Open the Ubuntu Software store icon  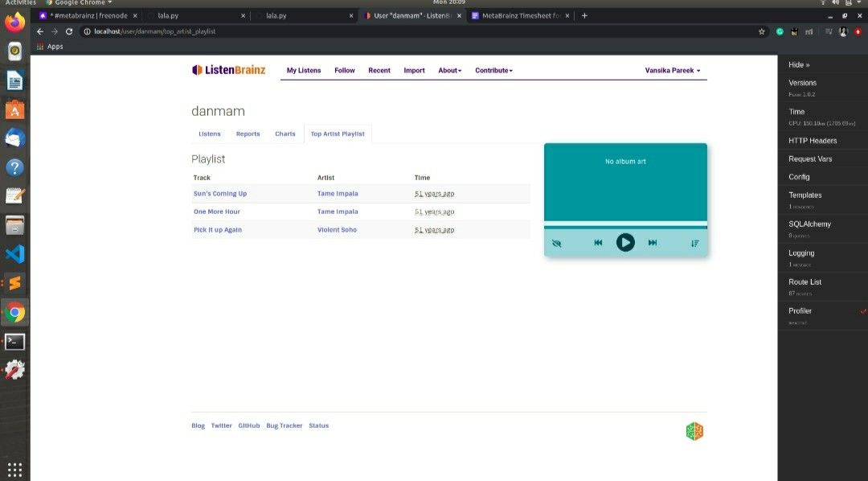pyautogui.click(x=15, y=109)
